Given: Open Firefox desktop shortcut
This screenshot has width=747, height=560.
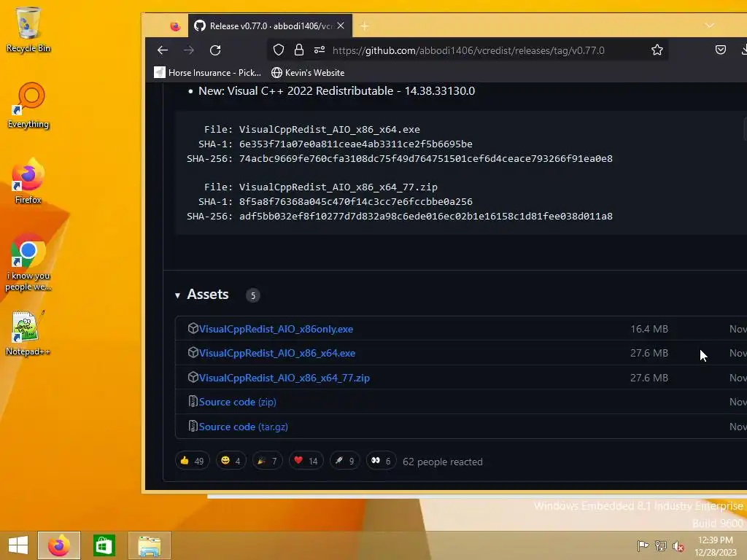Looking at the screenshot, I should (28, 181).
